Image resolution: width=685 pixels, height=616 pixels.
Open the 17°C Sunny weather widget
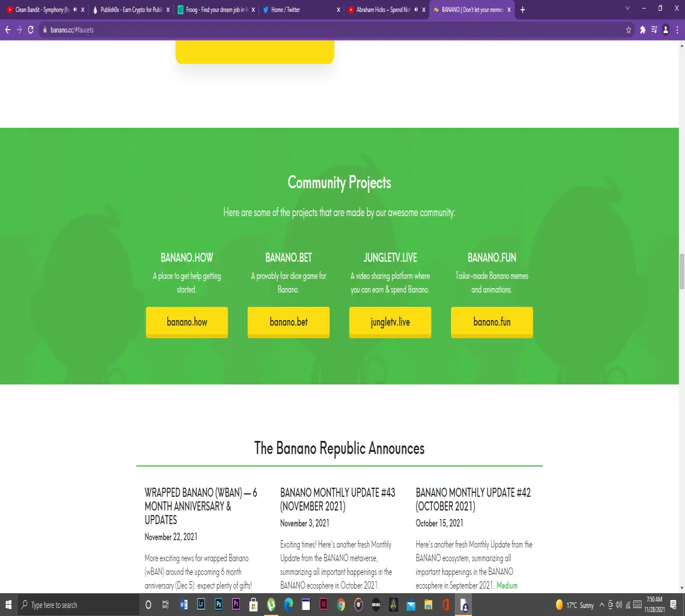click(575, 605)
